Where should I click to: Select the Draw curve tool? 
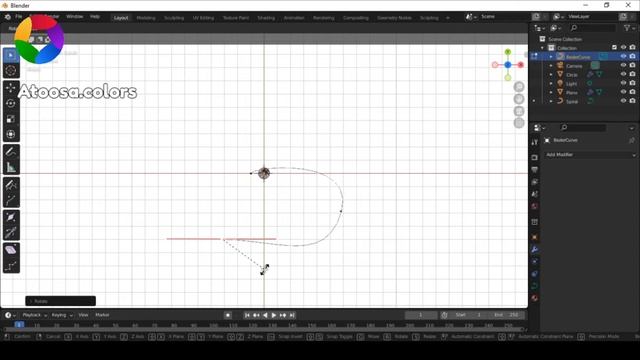11,185
